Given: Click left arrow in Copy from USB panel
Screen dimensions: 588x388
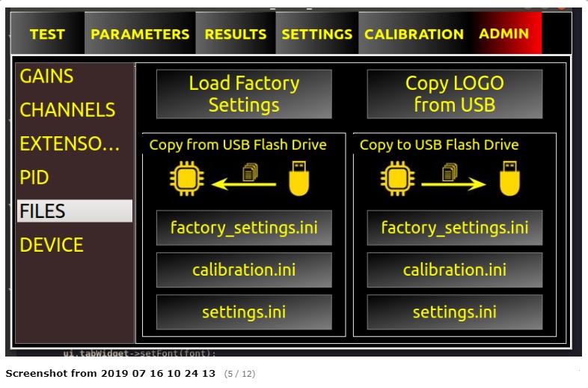Looking at the screenshot, I should (244, 184).
